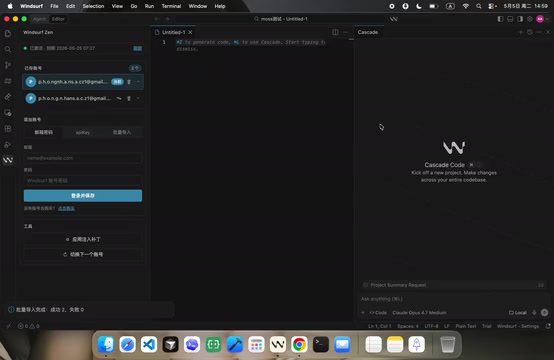Open the File menu

click(54, 6)
